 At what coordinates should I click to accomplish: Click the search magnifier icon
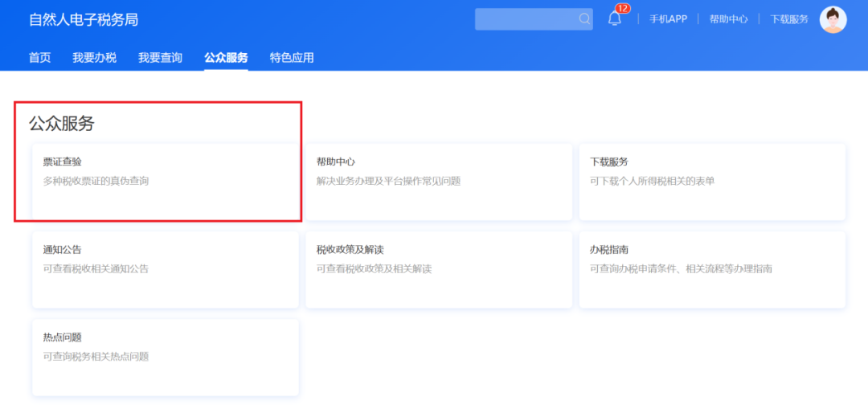pyautogui.click(x=584, y=19)
